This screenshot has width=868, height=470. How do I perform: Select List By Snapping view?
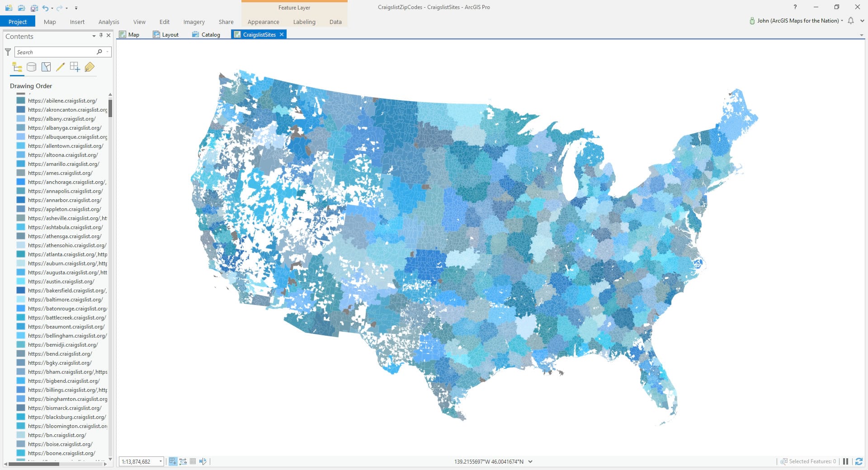(x=75, y=67)
